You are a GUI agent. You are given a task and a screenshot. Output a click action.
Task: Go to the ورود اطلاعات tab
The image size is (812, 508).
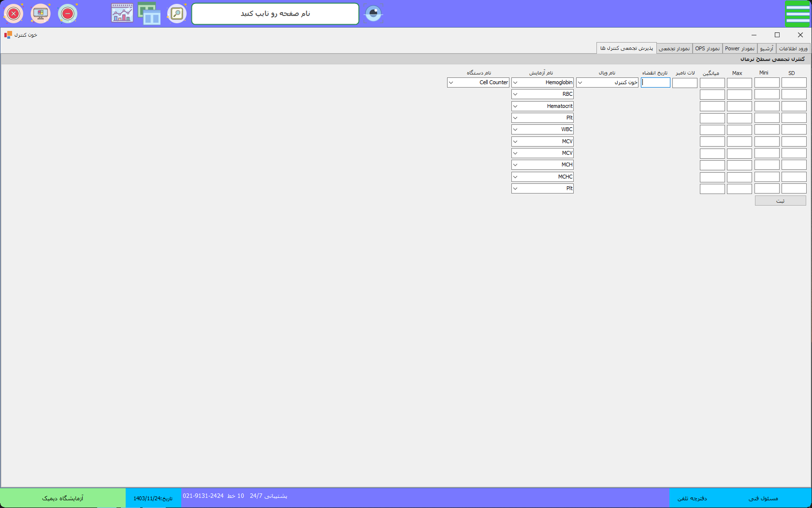[793, 48]
